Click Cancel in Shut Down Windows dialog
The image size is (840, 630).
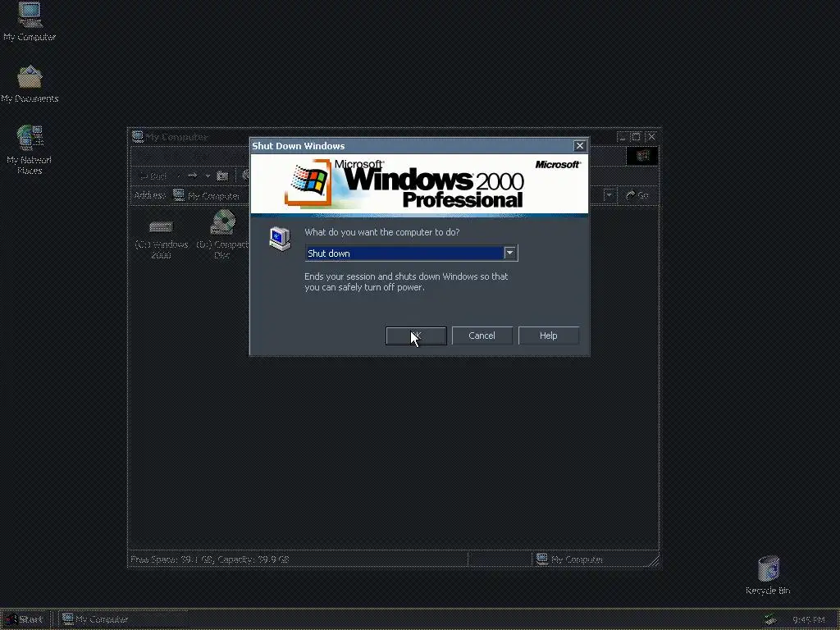[x=482, y=336]
